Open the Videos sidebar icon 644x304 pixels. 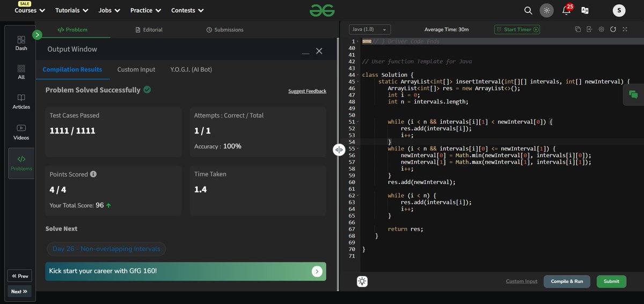[x=21, y=132]
